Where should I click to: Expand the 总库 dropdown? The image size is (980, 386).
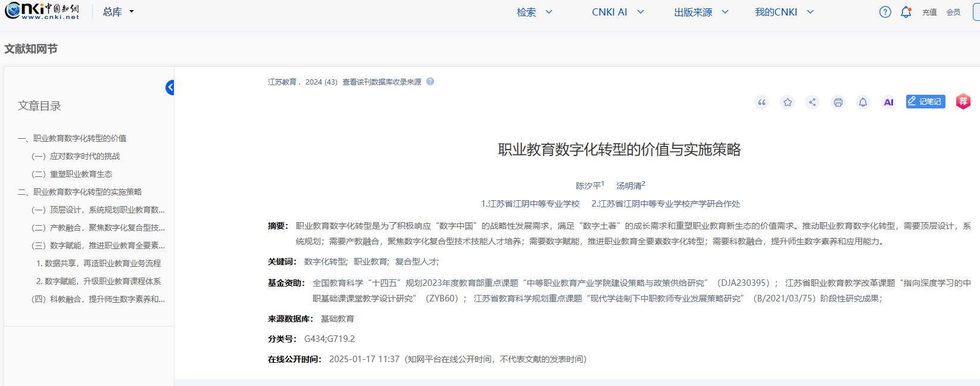point(118,12)
